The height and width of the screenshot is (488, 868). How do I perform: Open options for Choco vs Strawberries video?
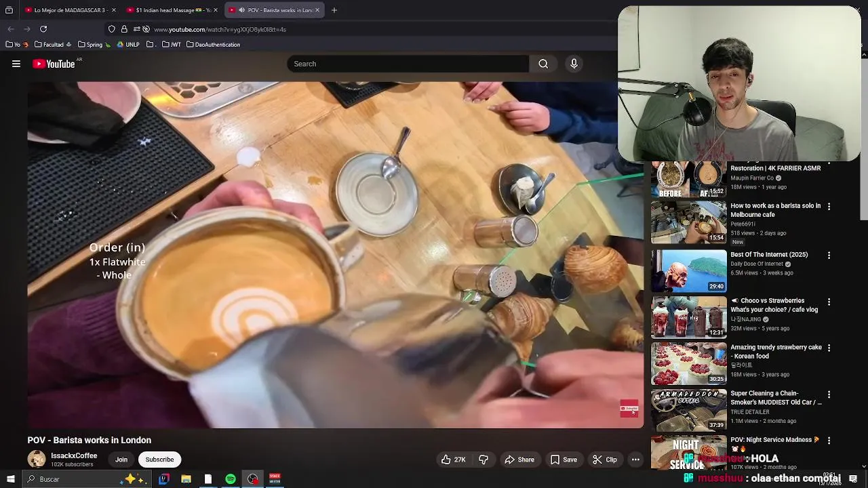click(x=829, y=302)
